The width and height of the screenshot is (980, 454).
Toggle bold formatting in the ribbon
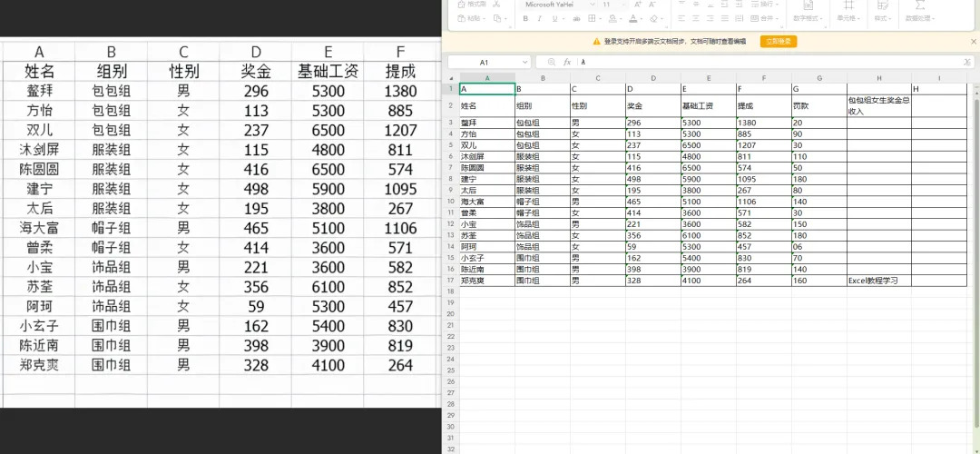(525, 18)
